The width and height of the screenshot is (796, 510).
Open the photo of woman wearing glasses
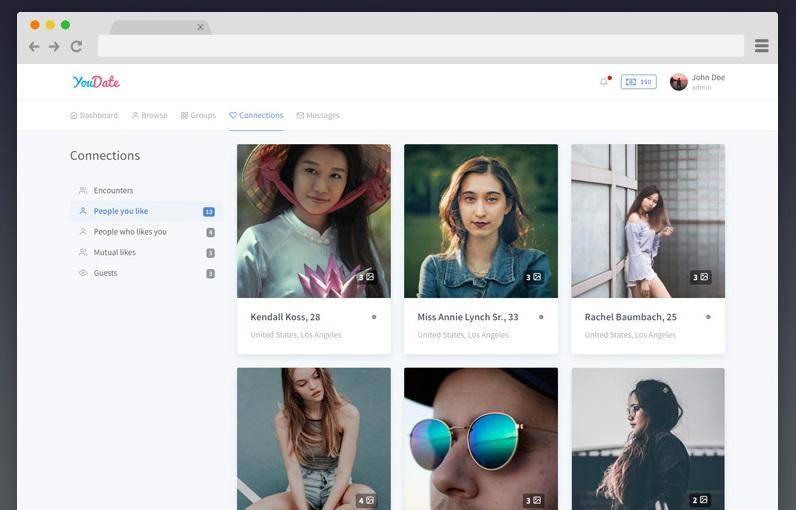click(648, 439)
